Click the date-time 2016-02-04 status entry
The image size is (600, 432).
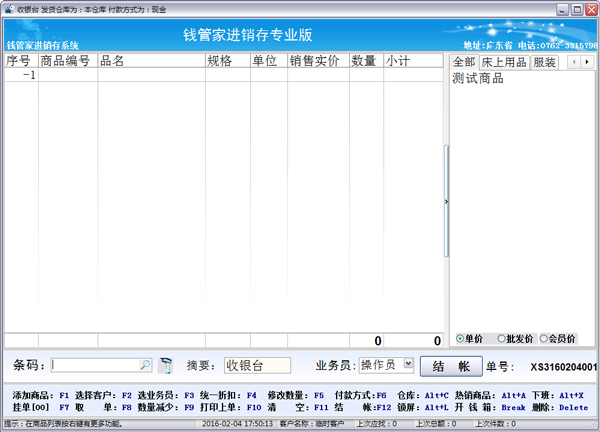point(237,424)
